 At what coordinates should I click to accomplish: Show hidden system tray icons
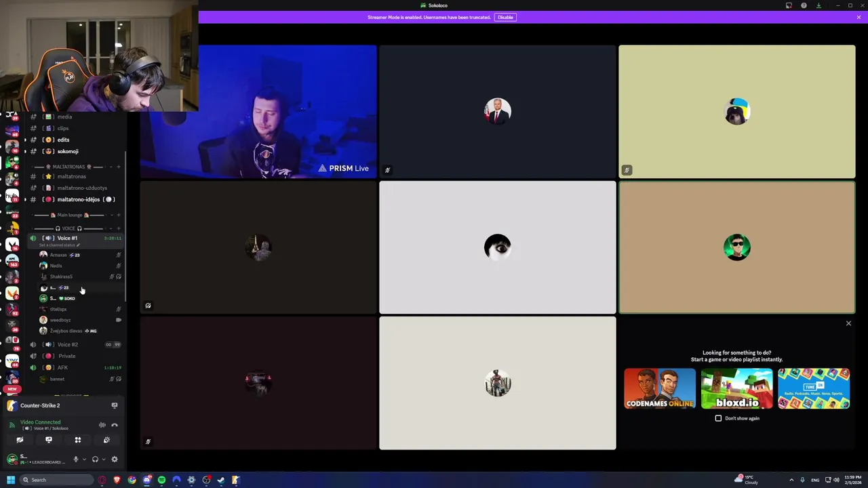click(x=791, y=480)
